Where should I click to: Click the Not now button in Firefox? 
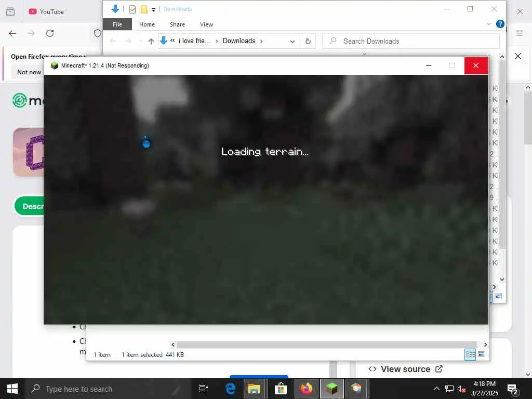tap(29, 72)
